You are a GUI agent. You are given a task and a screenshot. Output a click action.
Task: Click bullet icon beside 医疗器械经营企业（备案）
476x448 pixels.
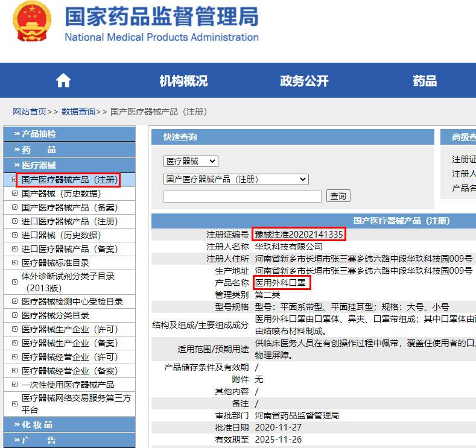tap(14, 371)
